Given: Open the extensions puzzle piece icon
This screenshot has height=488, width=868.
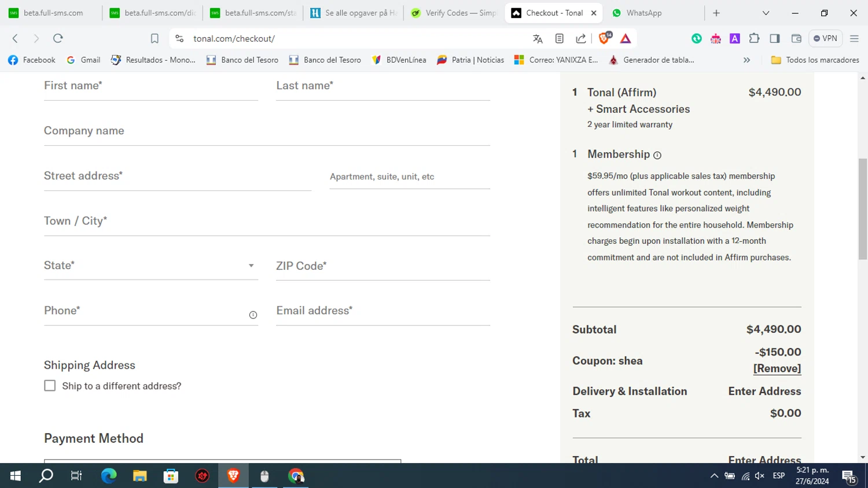Looking at the screenshot, I should point(754,39).
